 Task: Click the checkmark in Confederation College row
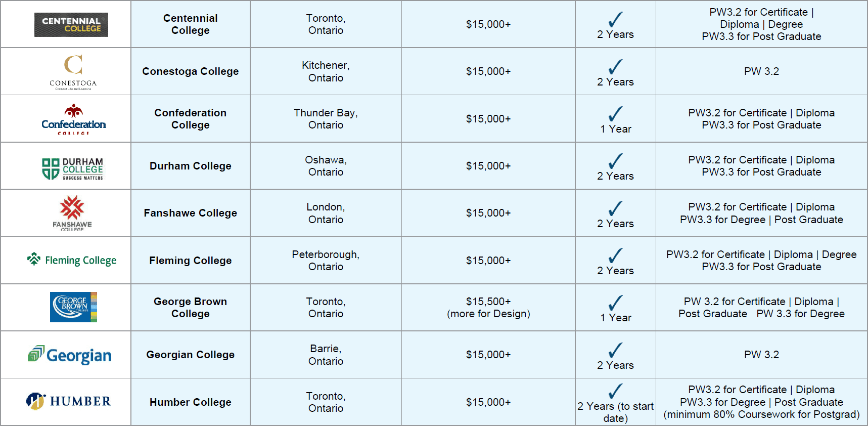[615, 114]
